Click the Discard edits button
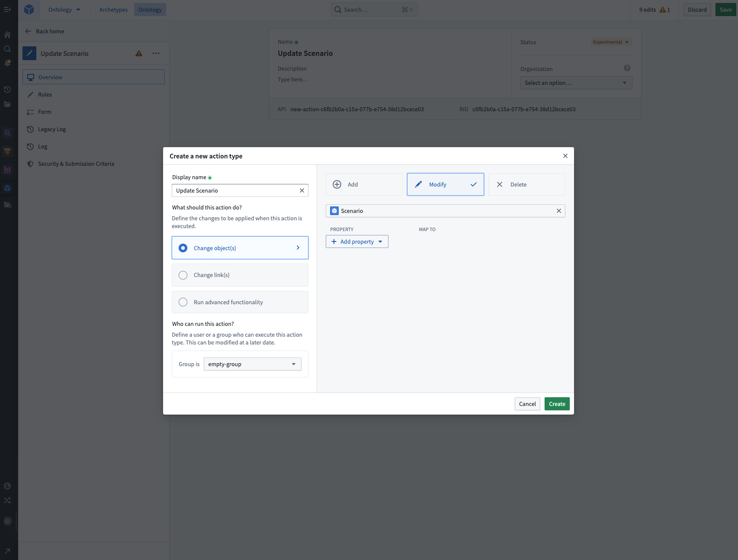The width and height of the screenshot is (738, 560). pos(697,10)
